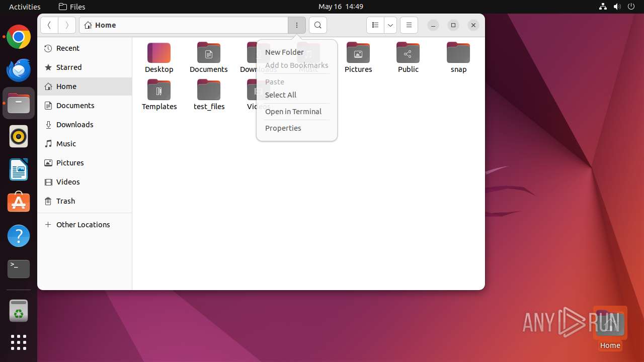Viewport: 644px width, 362px height.
Task: Click Paste in the popup menu
Action: tap(297, 82)
